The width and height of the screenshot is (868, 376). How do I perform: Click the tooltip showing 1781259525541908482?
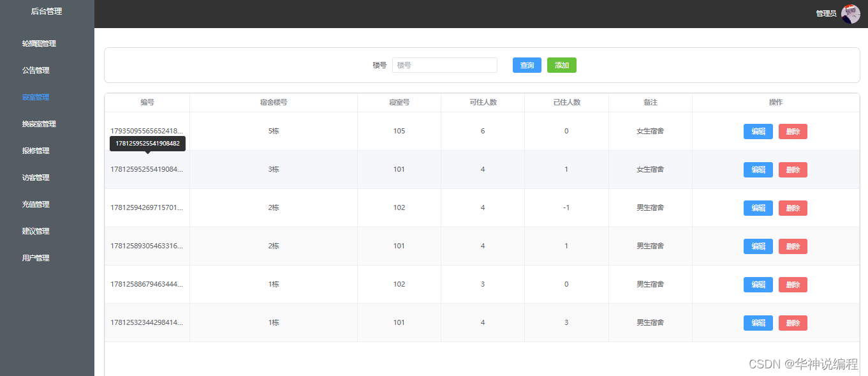[x=147, y=144]
